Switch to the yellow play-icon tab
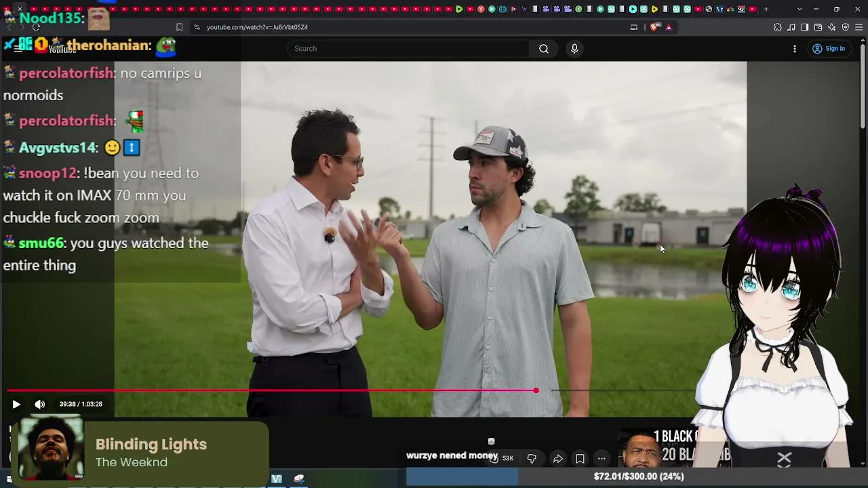 654,9
